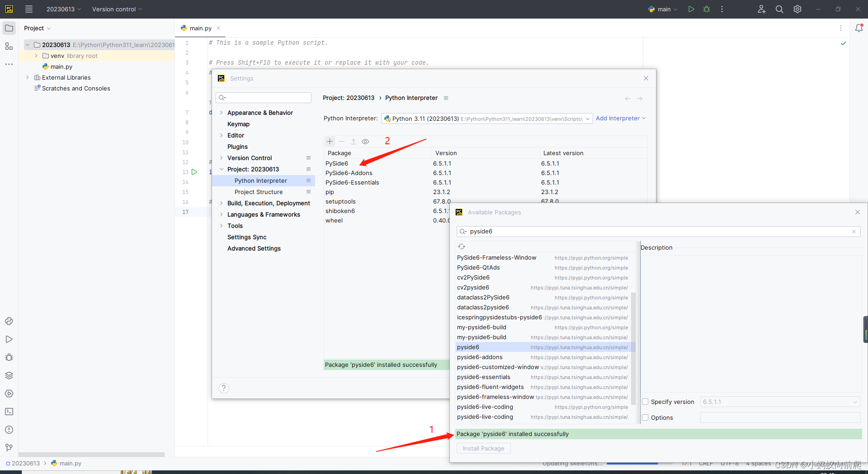The image size is (868, 474).
Task: Click the install package plus icon
Action: (x=330, y=142)
